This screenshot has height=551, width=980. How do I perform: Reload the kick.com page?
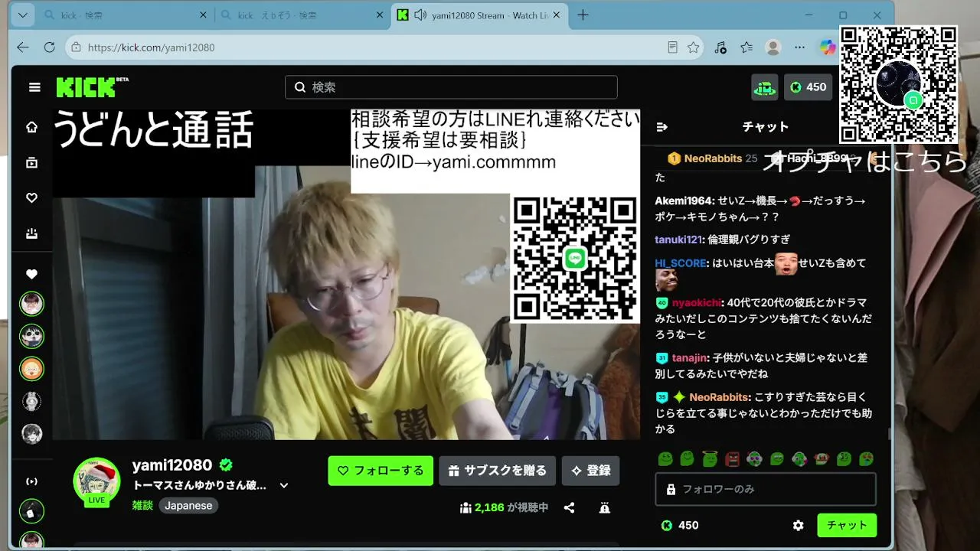pyautogui.click(x=50, y=47)
